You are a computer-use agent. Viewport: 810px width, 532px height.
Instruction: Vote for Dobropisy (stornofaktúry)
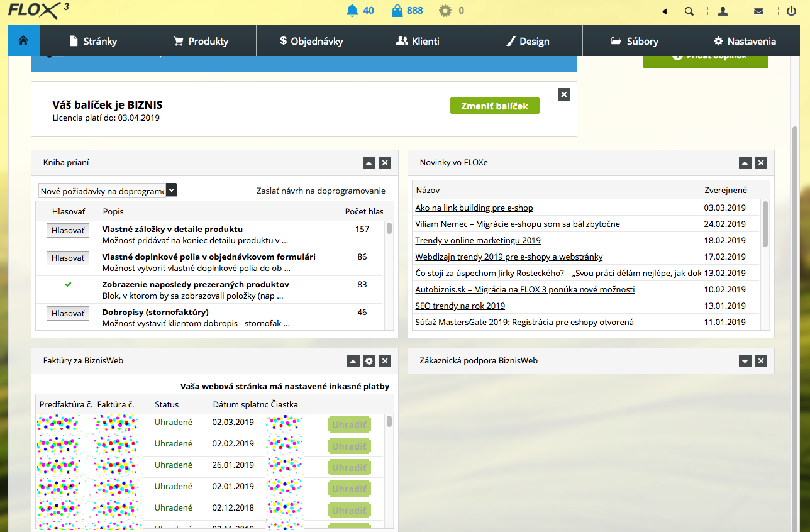(68, 313)
